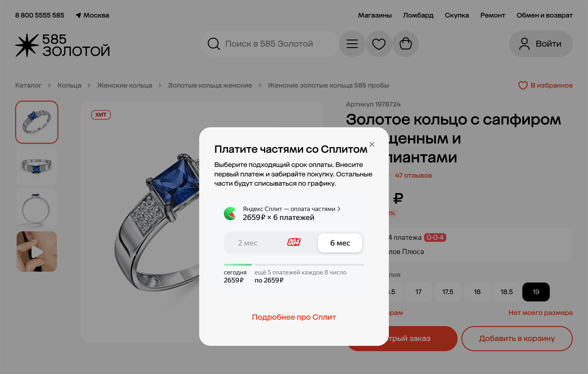Open the Ломбард menu item
The width and height of the screenshot is (588, 374).
coord(418,15)
